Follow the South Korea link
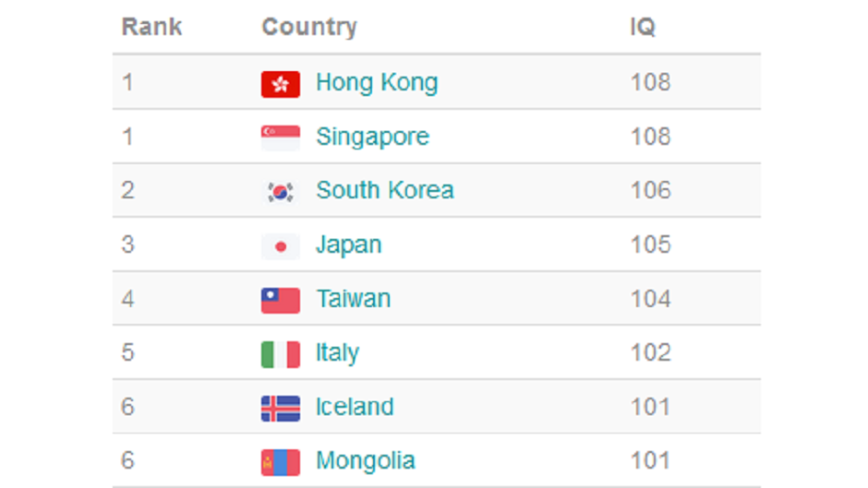868x488 pixels. 384,191
